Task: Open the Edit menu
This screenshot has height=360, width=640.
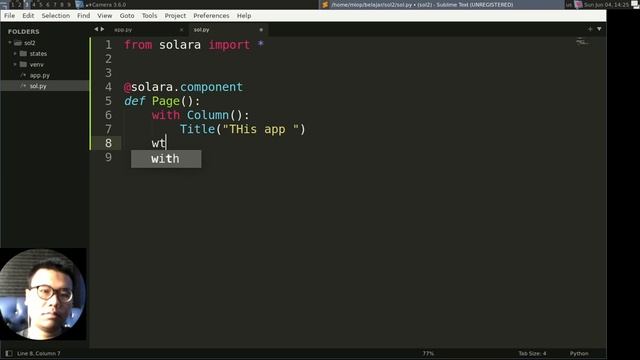Action: tap(28, 16)
